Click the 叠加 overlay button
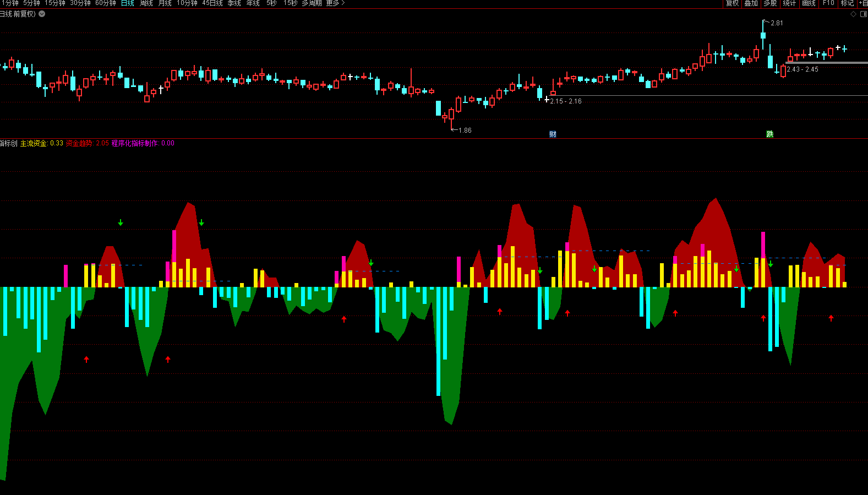The height and width of the screenshot is (495, 868). pyautogui.click(x=751, y=3)
